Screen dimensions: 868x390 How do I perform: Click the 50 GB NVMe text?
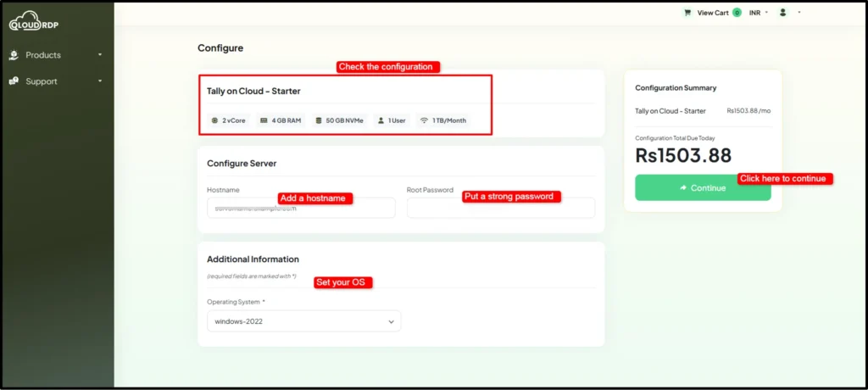(344, 120)
